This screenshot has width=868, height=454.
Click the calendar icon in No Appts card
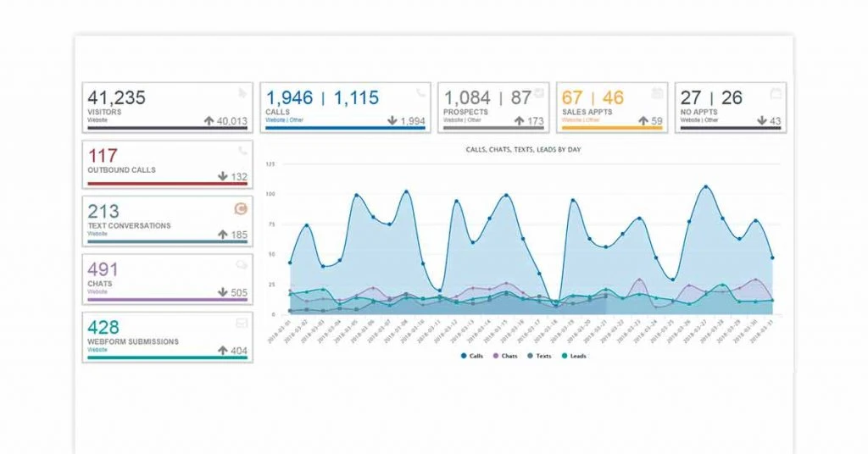pyautogui.click(x=776, y=93)
